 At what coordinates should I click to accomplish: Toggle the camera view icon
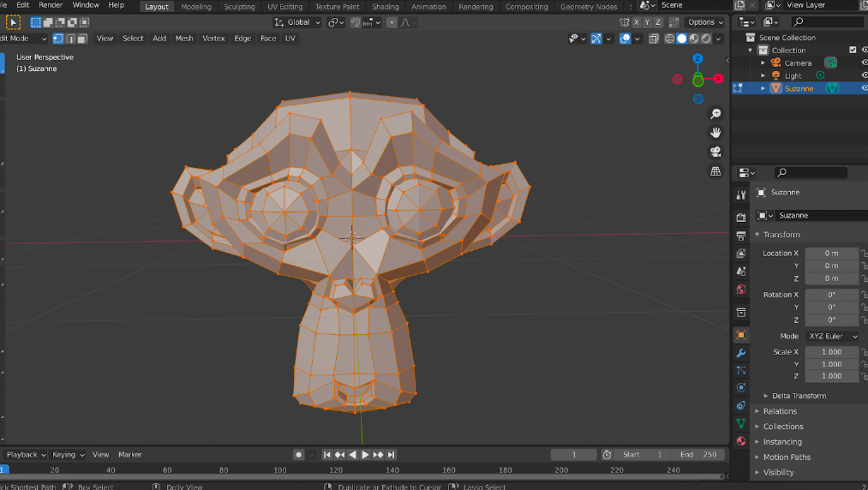pyautogui.click(x=715, y=152)
